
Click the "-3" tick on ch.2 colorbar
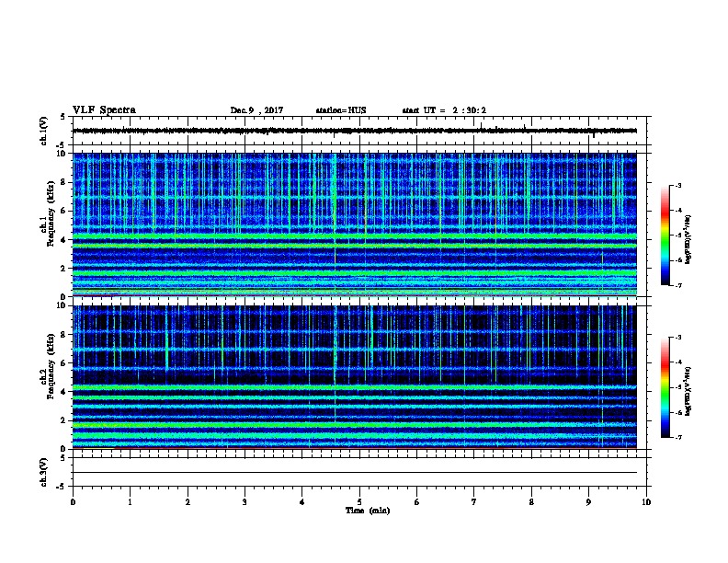click(677, 338)
